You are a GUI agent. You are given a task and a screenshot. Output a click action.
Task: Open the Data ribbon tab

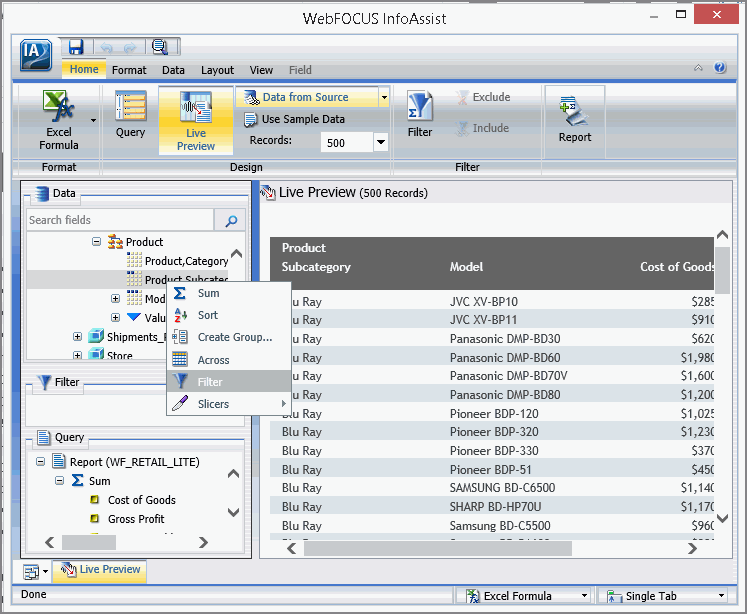pos(173,70)
